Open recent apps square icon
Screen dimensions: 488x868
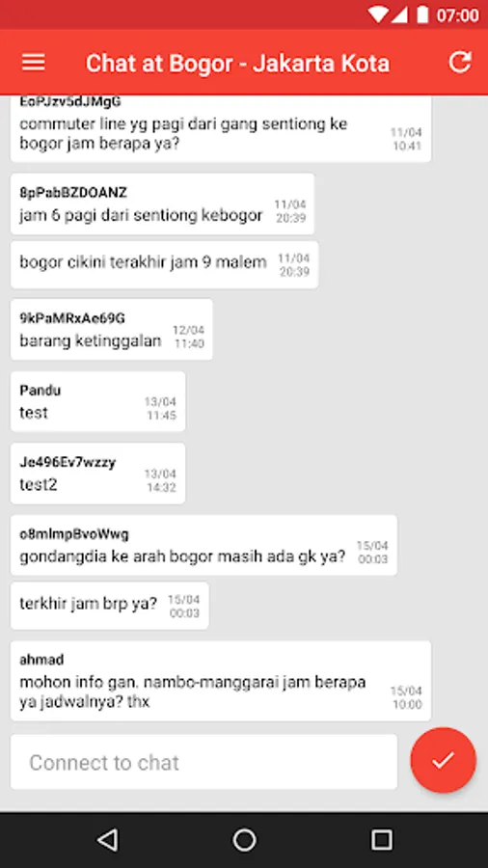pos(381,840)
